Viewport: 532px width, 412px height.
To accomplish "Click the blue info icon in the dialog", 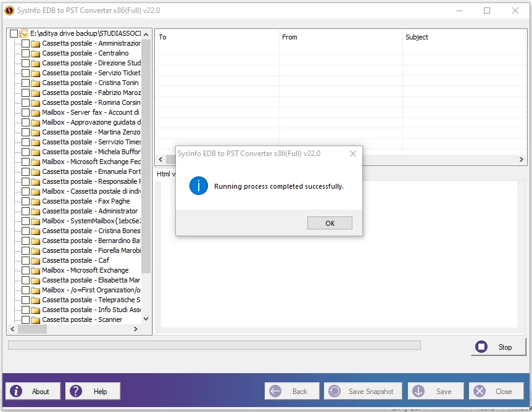I will [199, 186].
